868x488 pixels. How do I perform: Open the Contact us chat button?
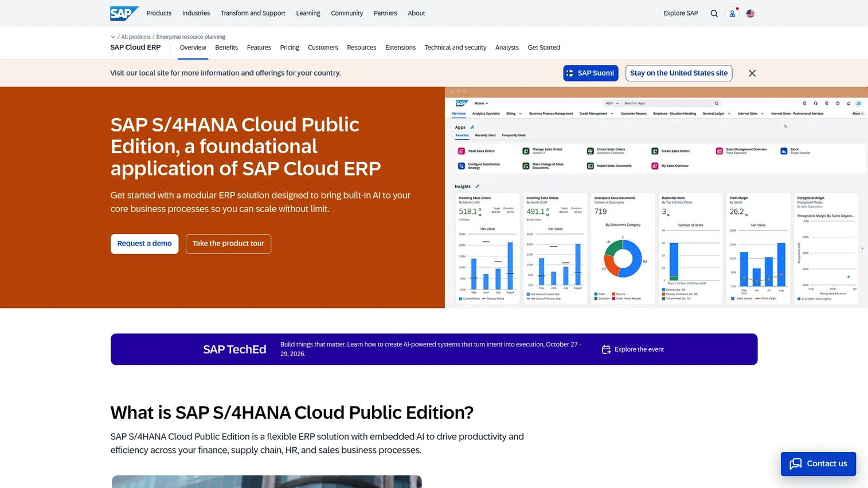[x=818, y=464]
